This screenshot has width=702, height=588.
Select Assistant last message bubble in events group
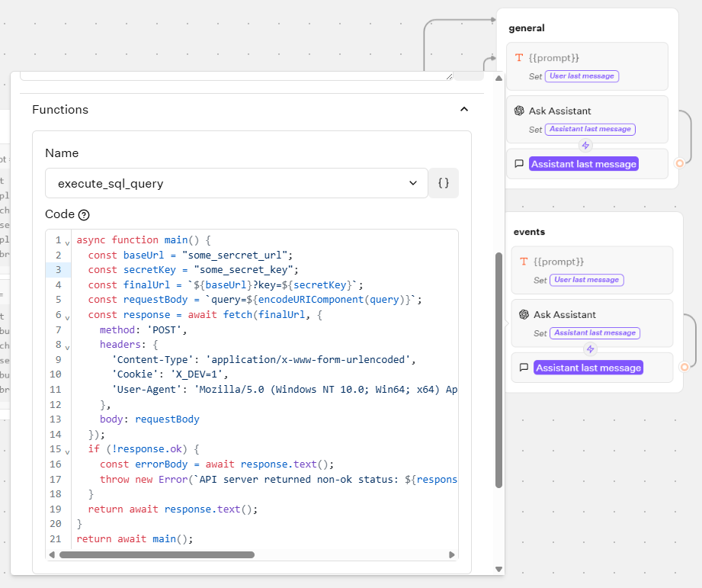(x=588, y=368)
